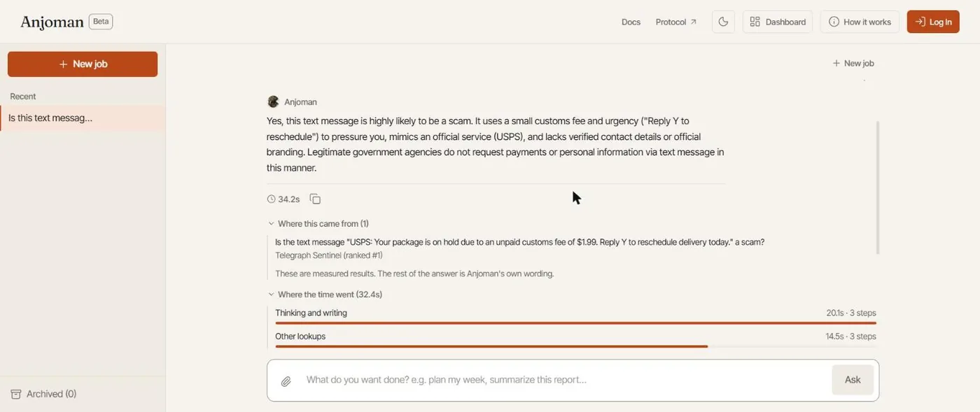The height and width of the screenshot is (412, 980).
Task: Click 'These are measured results' note
Action: point(414,274)
